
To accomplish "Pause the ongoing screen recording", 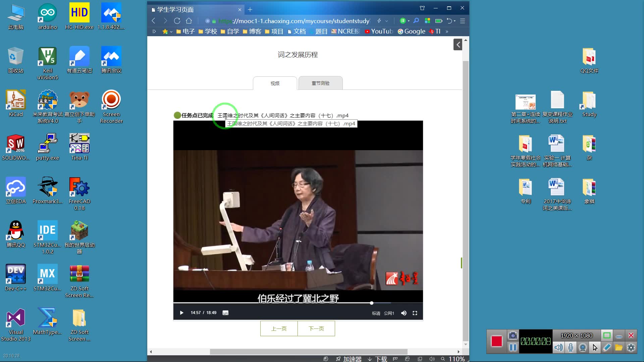I will (513, 348).
